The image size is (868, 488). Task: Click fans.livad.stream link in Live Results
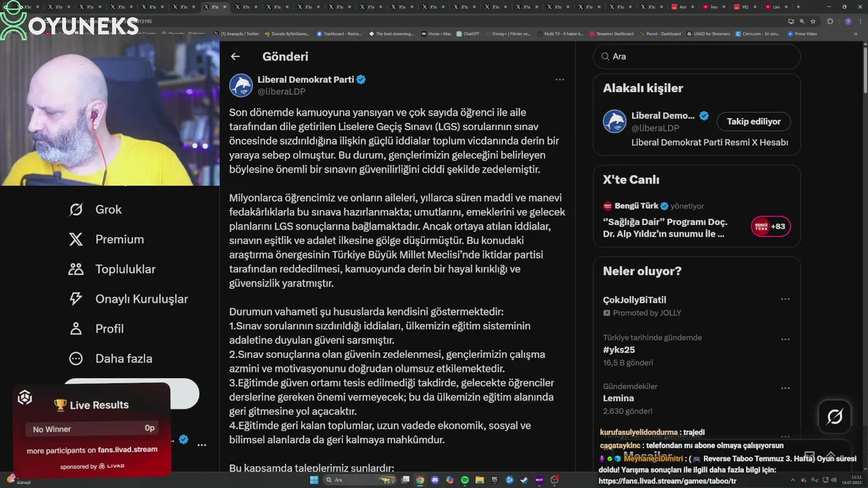127,449
